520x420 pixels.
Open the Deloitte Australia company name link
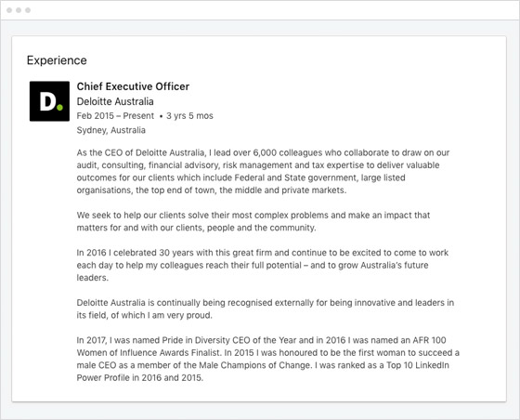pos(115,101)
